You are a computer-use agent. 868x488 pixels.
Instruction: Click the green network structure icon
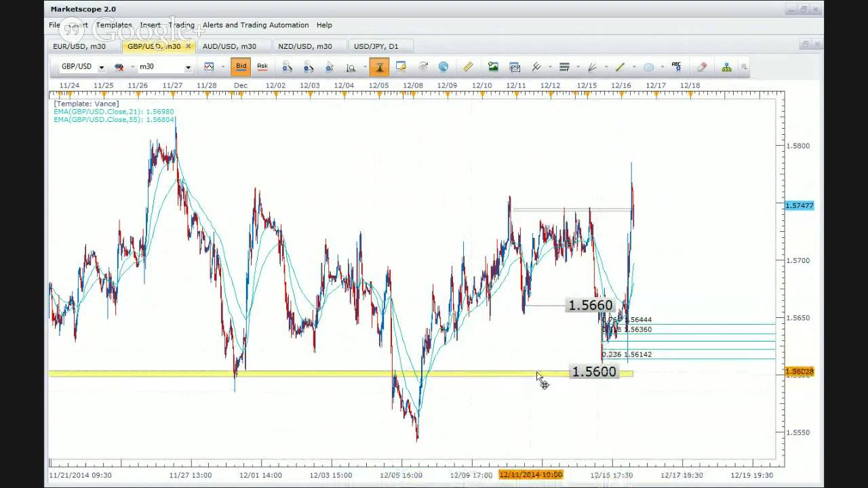(726, 66)
